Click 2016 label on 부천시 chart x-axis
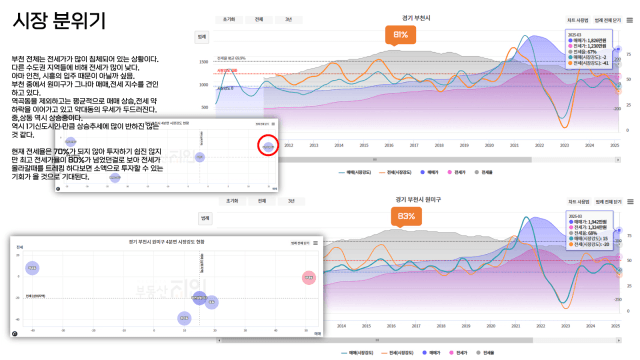The height and width of the screenshot is (360, 640). click(389, 145)
